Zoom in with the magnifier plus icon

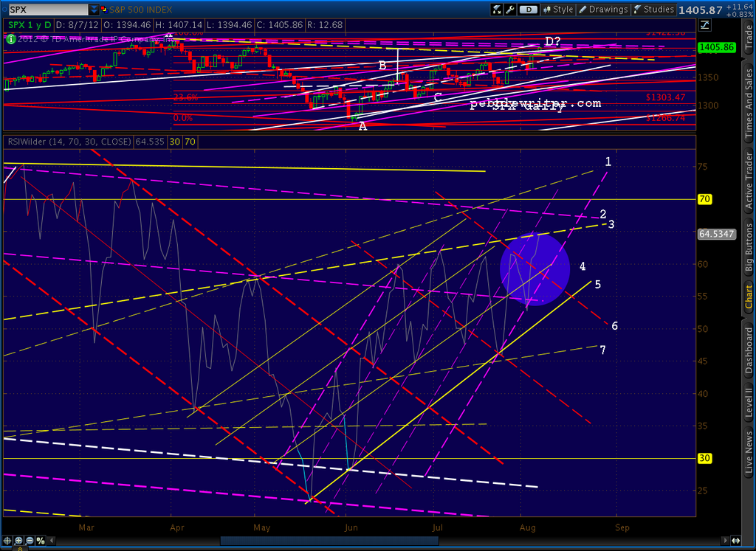point(18,541)
